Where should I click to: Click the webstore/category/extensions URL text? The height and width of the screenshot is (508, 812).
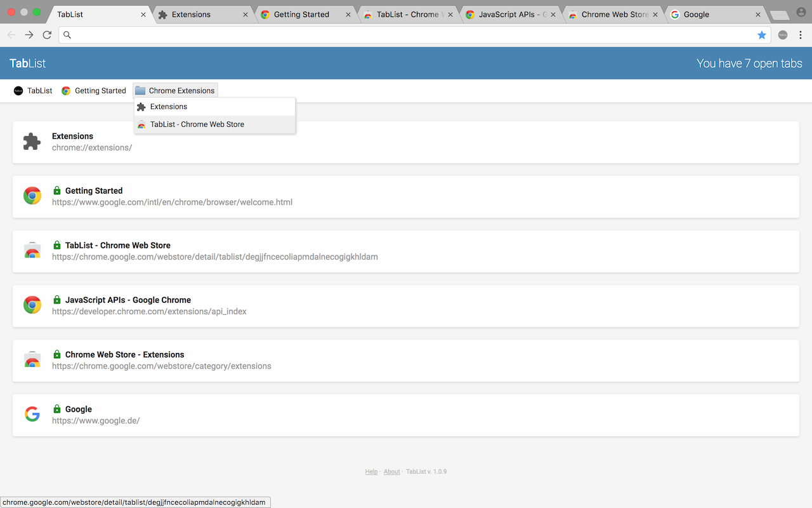(162, 366)
